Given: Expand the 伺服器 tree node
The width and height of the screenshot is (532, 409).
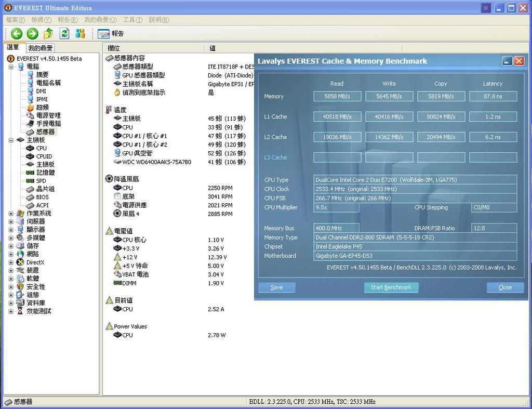Looking at the screenshot, I should [11, 221].
